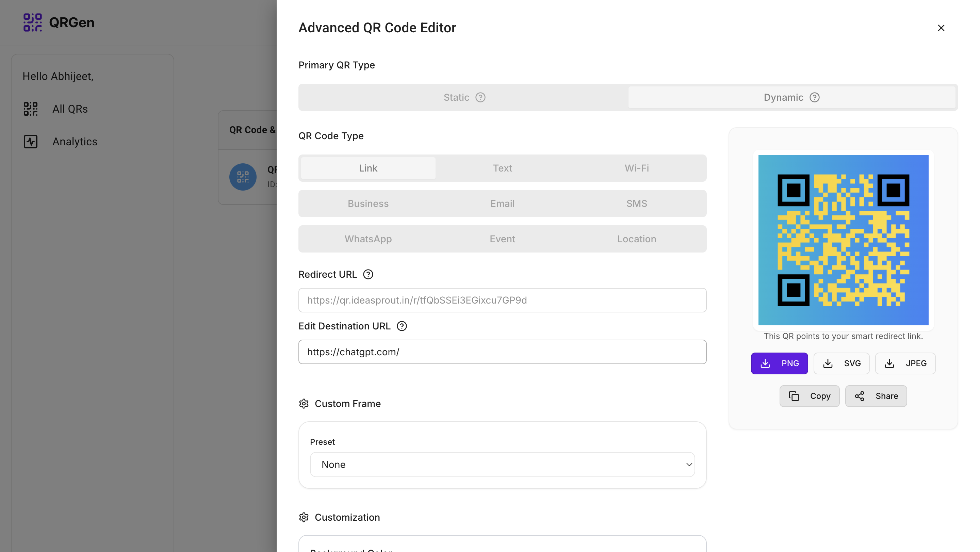The image size is (980, 552).
Task: Click the help icon beside Edit Destination URL
Action: (x=402, y=326)
